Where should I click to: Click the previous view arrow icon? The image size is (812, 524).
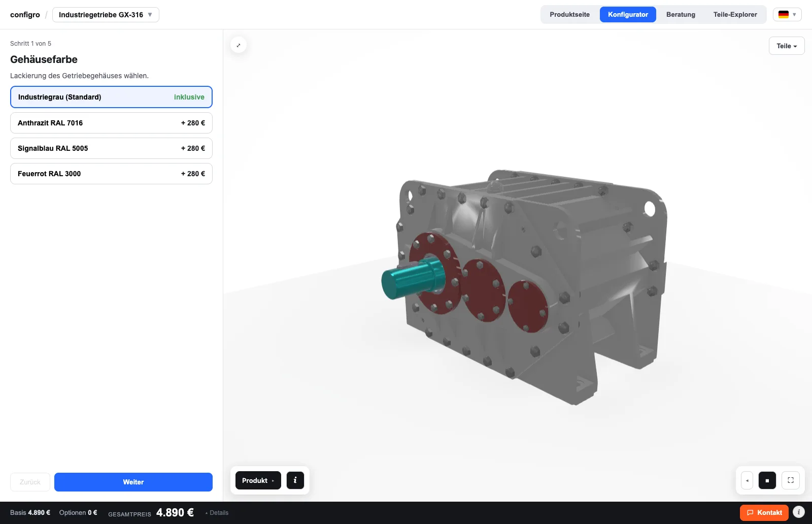(747, 480)
